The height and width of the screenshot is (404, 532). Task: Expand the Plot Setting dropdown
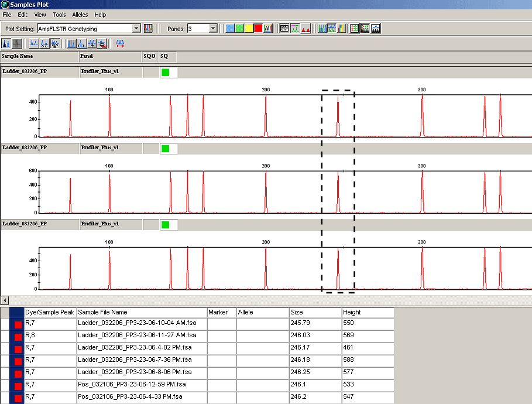(136, 29)
